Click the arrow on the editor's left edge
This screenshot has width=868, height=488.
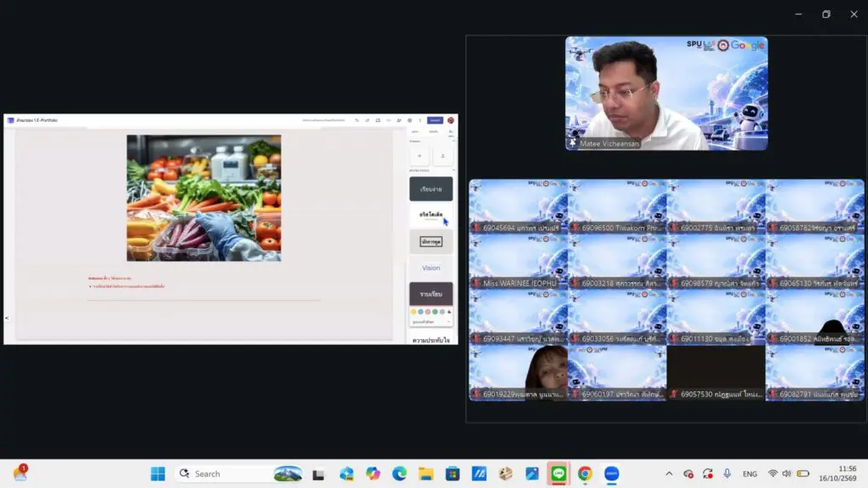pyautogui.click(x=7, y=318)
